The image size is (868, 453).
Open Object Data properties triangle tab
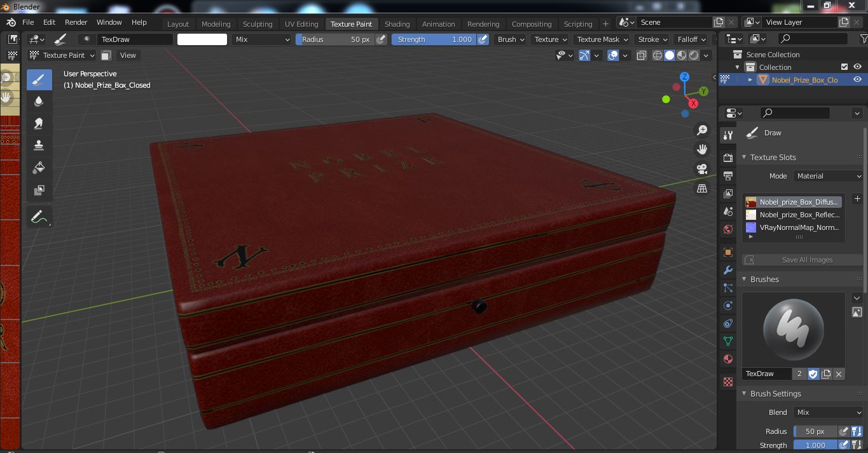pos(728,341)
